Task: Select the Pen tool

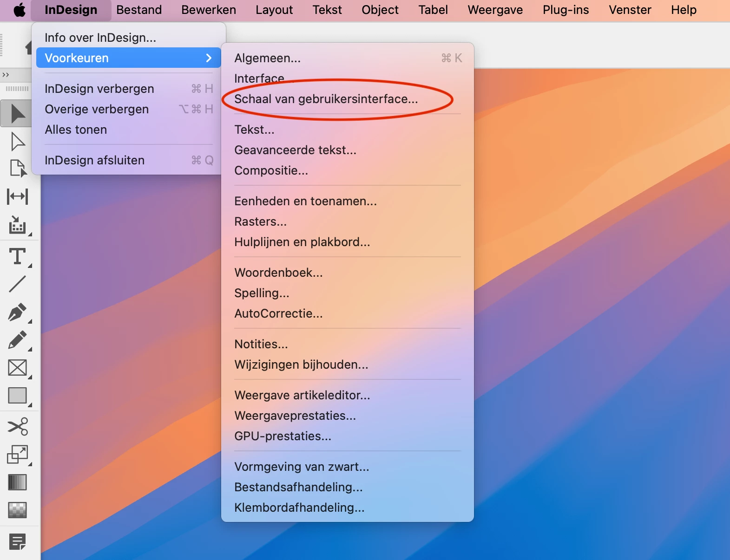Action: 18,312
